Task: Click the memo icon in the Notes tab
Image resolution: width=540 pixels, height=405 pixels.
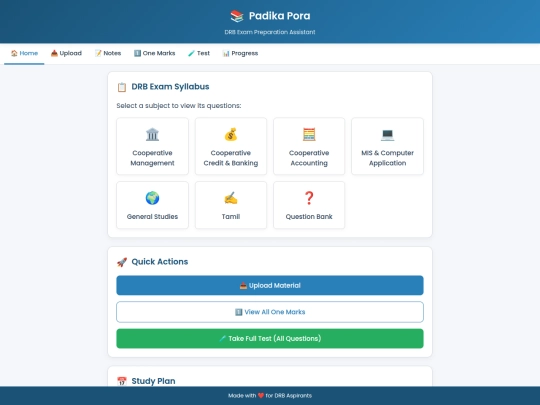Action: coord(98,53)
